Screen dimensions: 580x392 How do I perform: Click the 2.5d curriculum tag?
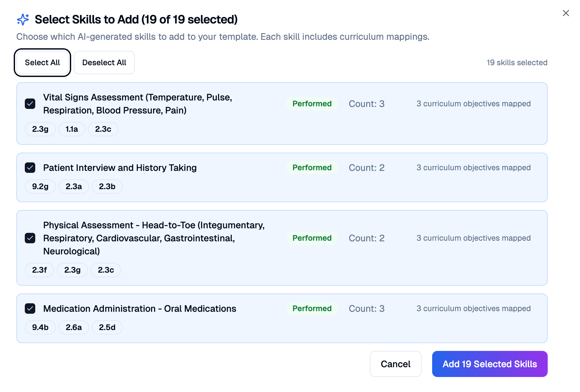pos(107,327)
